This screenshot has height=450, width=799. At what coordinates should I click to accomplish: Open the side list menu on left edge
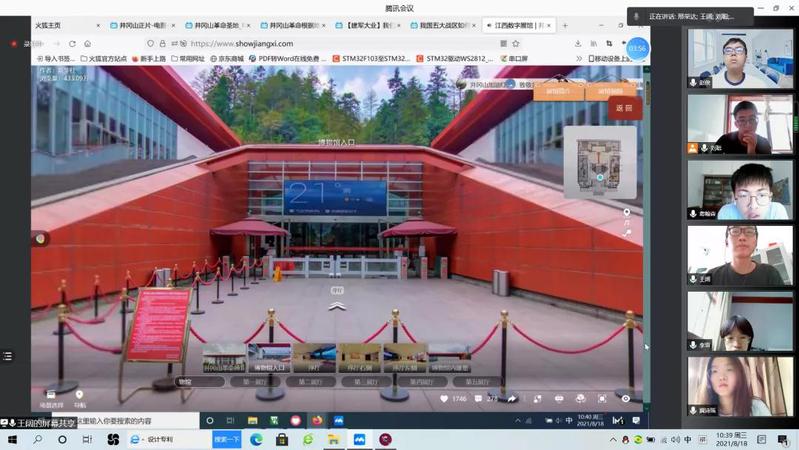(7, 356)
